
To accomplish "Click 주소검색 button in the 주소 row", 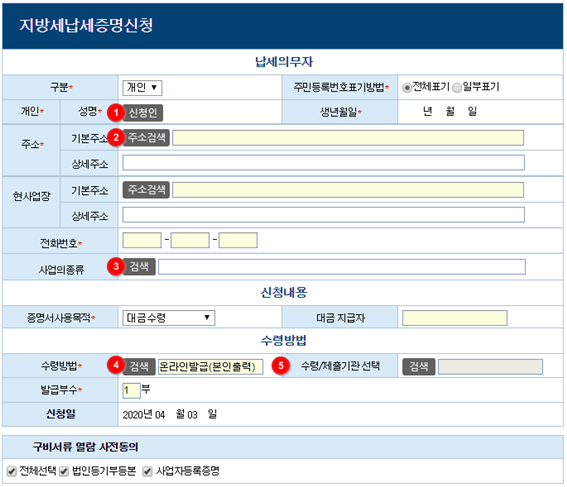I will tap(146, 138).
